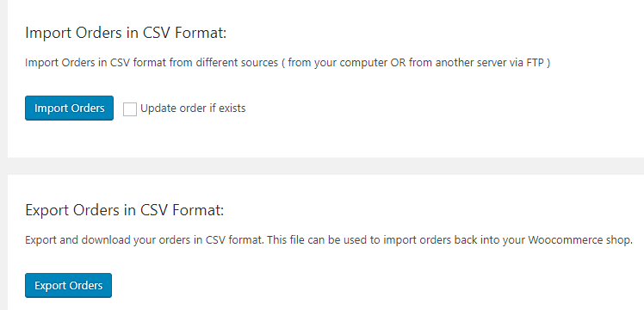This screenshot has width=644, height=310.
Task: Click the 'Update order if exists' label text
Action: (x=193, y=108)
